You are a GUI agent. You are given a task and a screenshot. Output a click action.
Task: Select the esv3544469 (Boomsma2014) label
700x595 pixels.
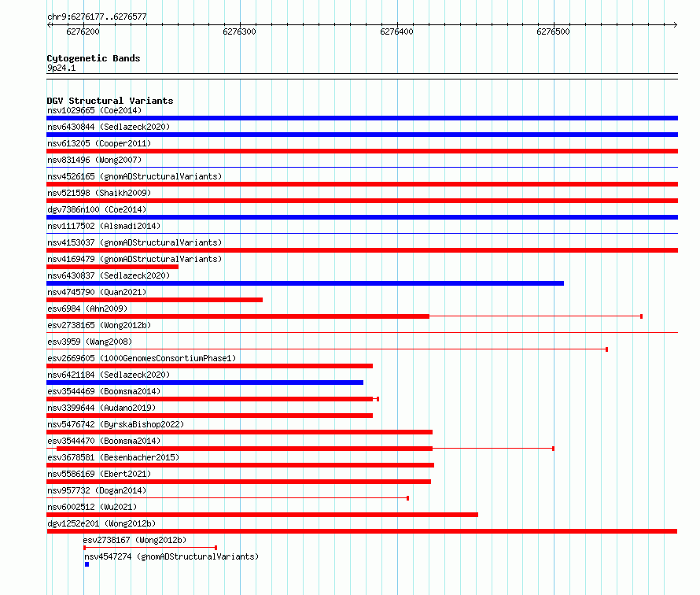[x=104, y=391]
